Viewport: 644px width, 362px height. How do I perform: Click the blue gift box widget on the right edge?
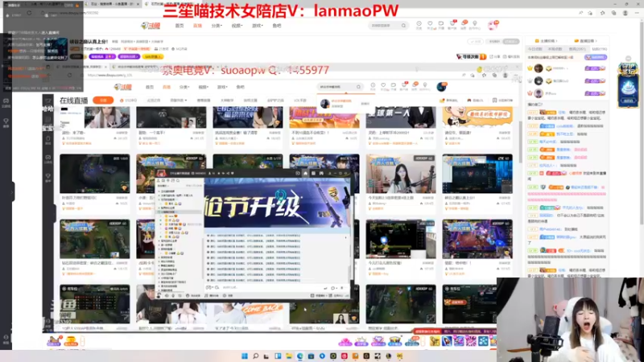tap(628, 85)
